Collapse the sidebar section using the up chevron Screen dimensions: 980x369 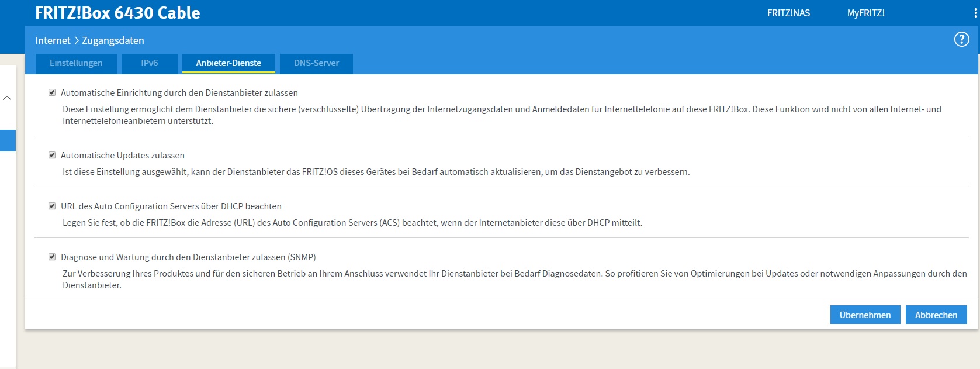[7, 98]
